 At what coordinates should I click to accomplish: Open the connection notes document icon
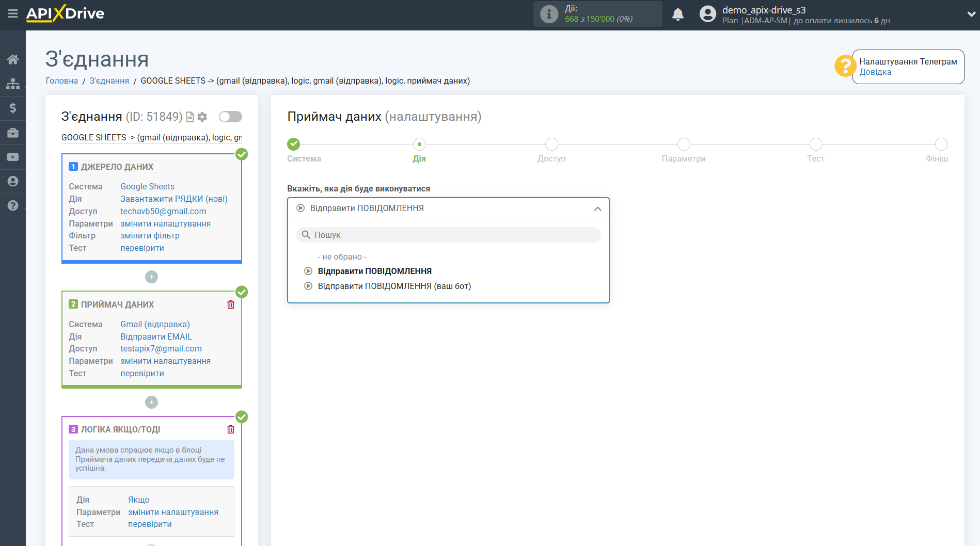coord(190,117)
